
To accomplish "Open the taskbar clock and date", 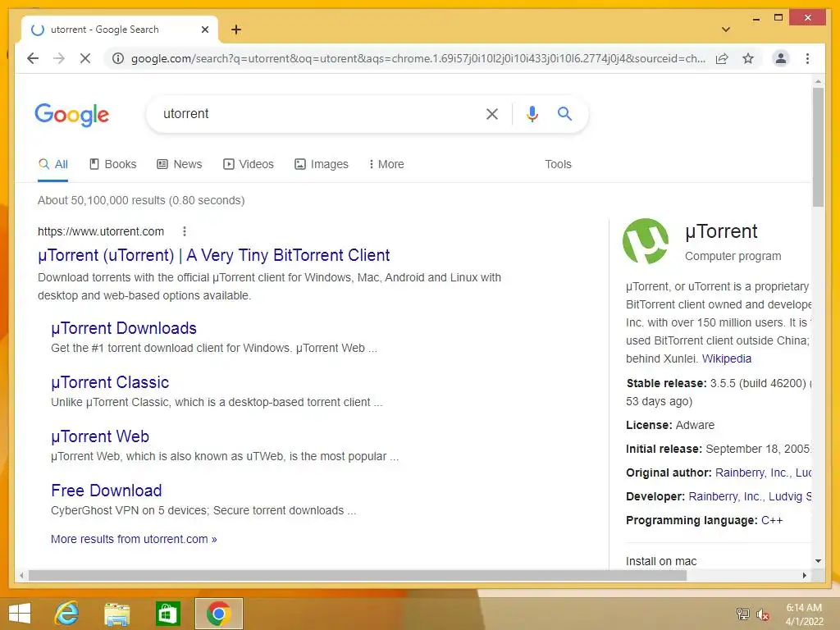I will 804,614.
